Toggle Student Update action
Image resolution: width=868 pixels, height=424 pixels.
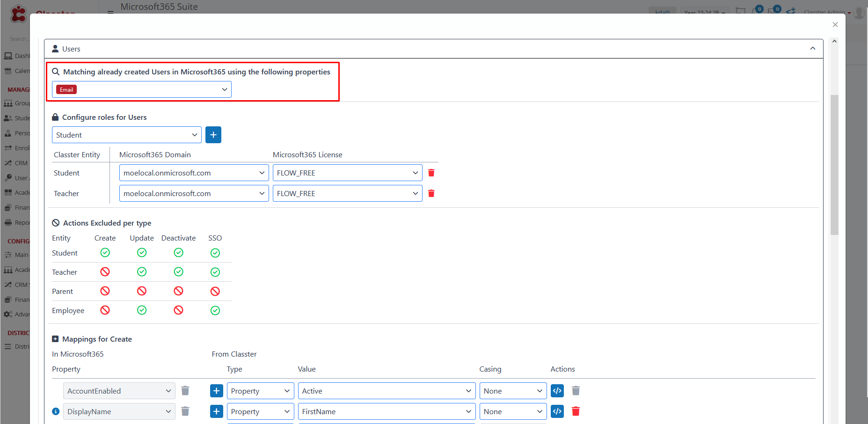click(142, 253)
